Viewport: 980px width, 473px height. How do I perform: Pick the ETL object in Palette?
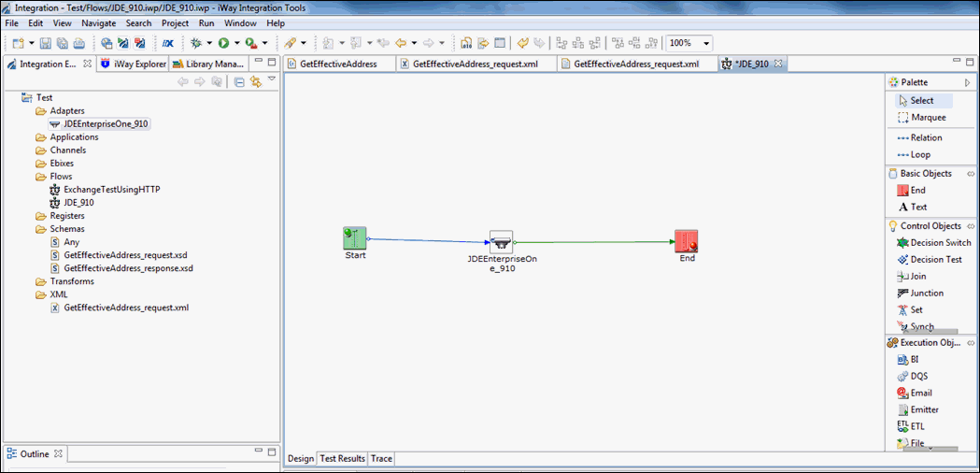(x=910, y=426)
